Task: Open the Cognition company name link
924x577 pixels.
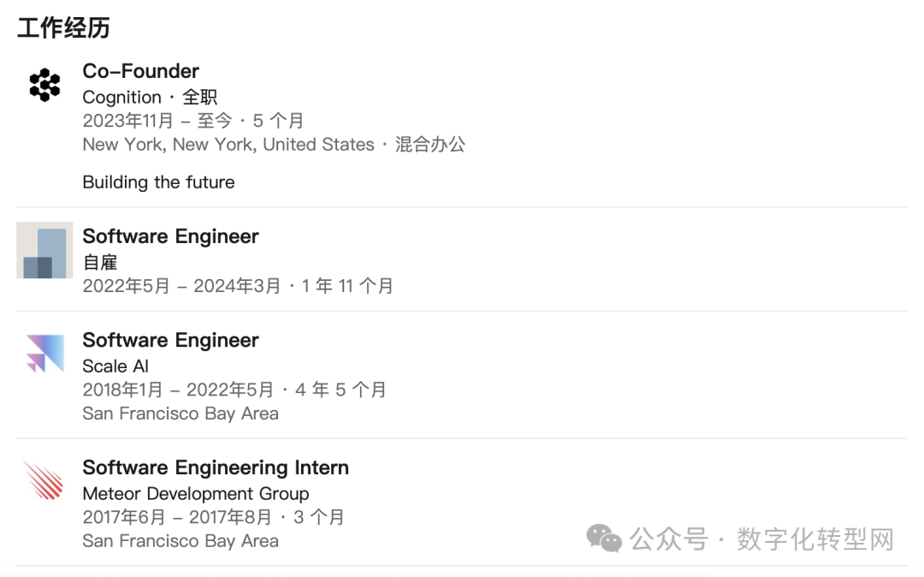Action: tap(121, 98)
